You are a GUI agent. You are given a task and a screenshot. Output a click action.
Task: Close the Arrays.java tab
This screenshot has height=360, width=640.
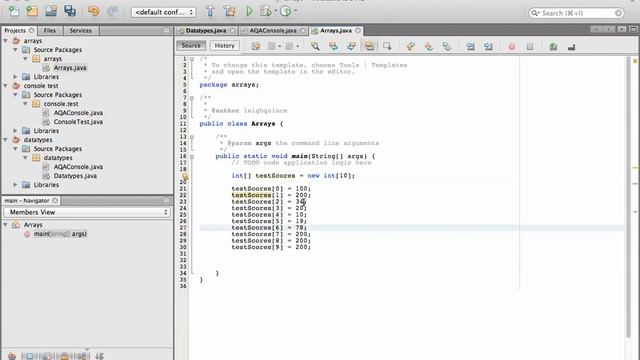coord(358,31)
